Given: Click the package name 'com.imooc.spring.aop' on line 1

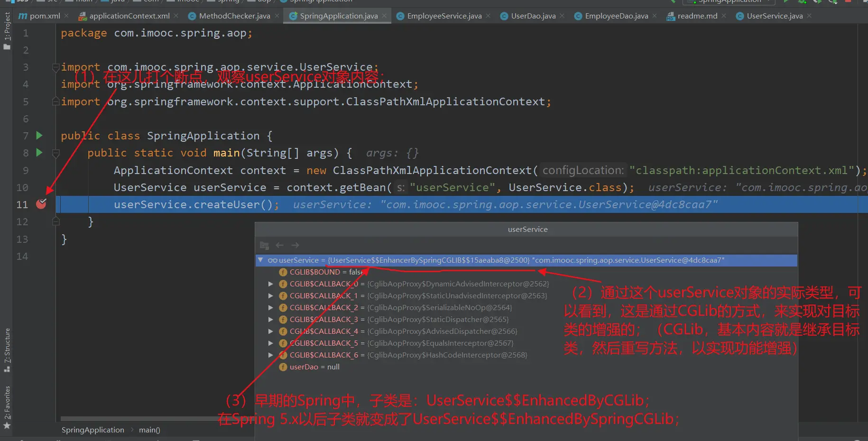Looking at the screenshot, I should pyautogui.click(x=180, y=33).
